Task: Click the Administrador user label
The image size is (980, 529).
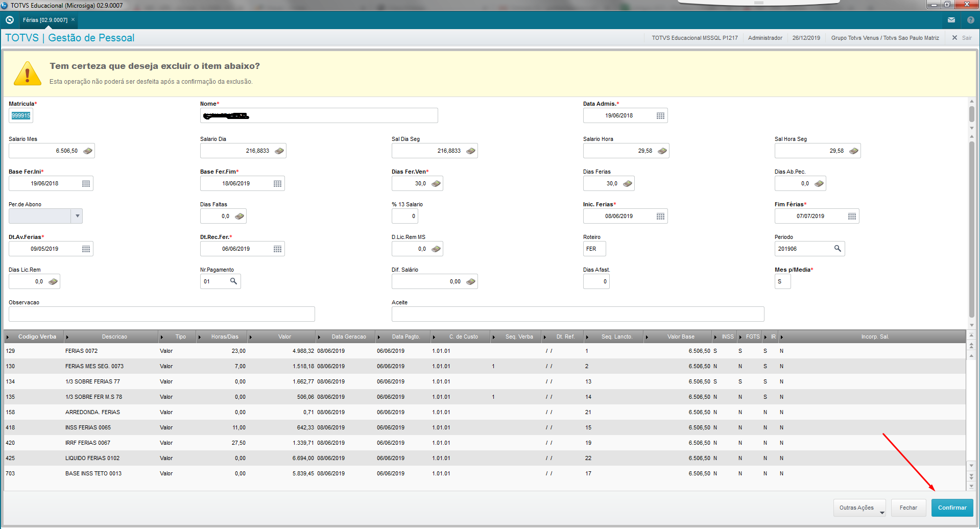Action: tap(765, 38)
